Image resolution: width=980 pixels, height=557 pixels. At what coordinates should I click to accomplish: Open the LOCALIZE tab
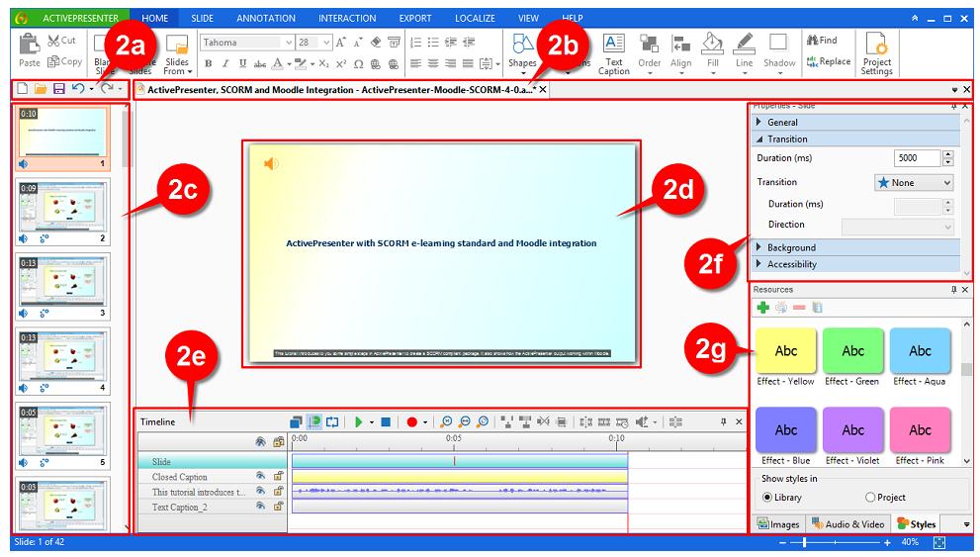pyautogui.click(x=475, y=18)
